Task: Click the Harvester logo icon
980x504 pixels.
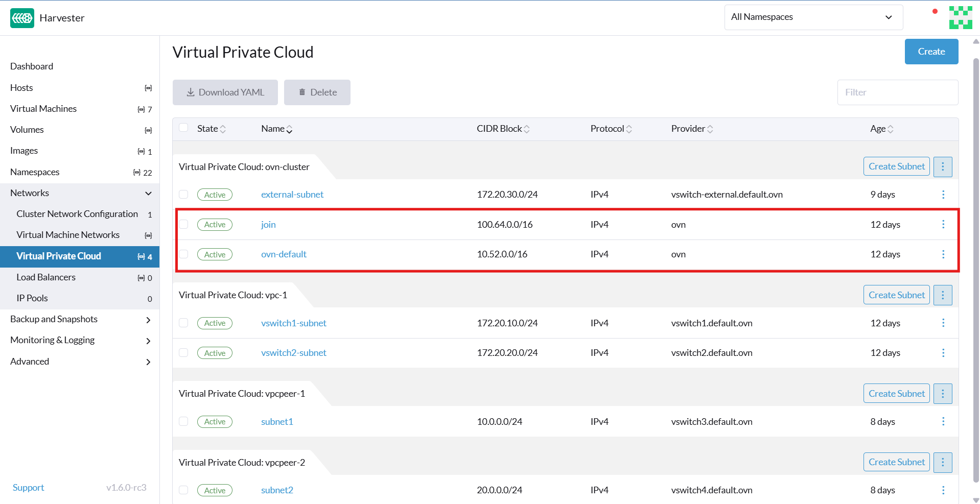Action: pyautogui.click(x=21, y=17)
